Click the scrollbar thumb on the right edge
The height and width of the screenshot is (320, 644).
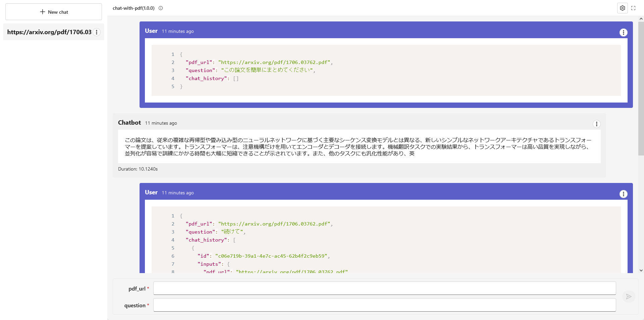click(x=641, y=87)
